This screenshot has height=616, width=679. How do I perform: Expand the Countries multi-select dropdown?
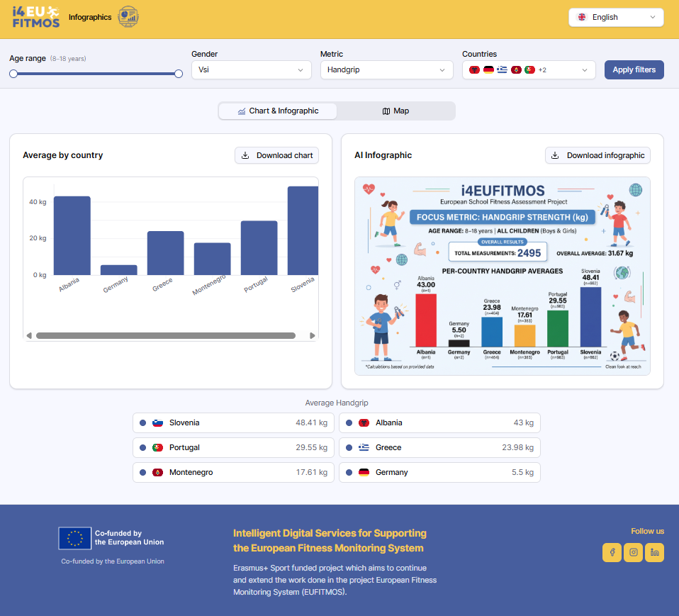pyautogui.click(x=529, y=69)
